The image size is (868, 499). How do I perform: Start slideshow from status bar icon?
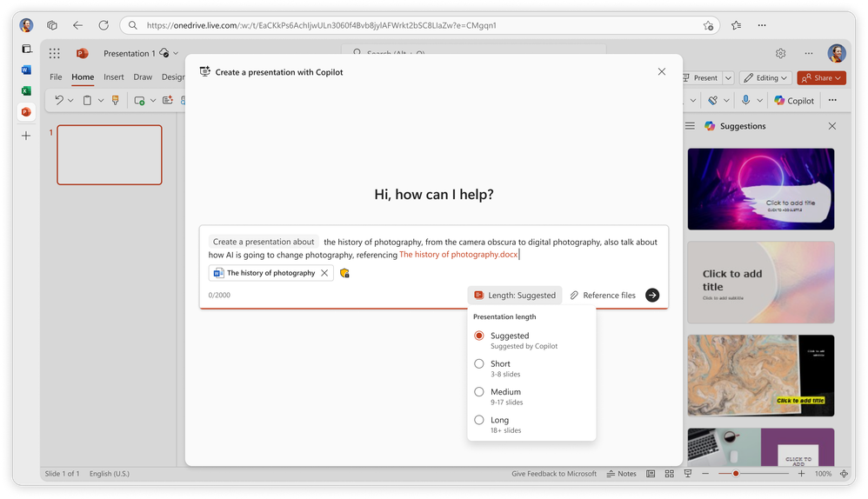pyautogui.click(x=688, y=474)
